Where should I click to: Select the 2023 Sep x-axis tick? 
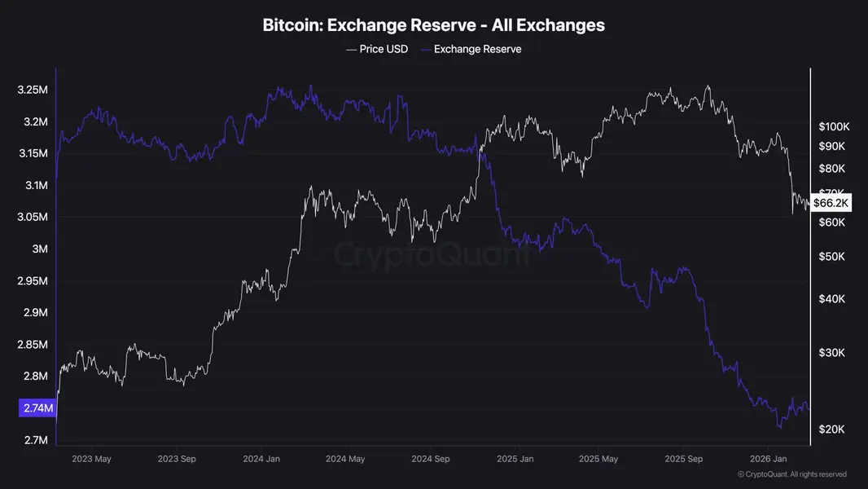pyautogui.click(x=177, y=459)
